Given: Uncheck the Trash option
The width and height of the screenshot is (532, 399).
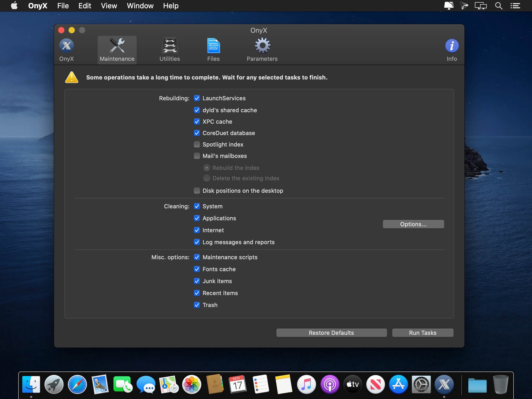Looking at the screenshot, I should point(197,305).
